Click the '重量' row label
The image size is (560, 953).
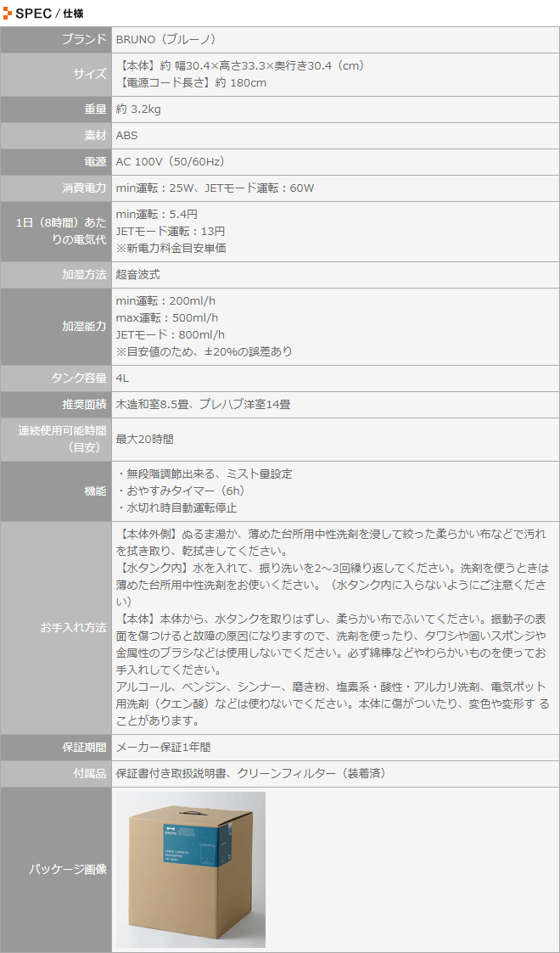(x=95, y=109)
